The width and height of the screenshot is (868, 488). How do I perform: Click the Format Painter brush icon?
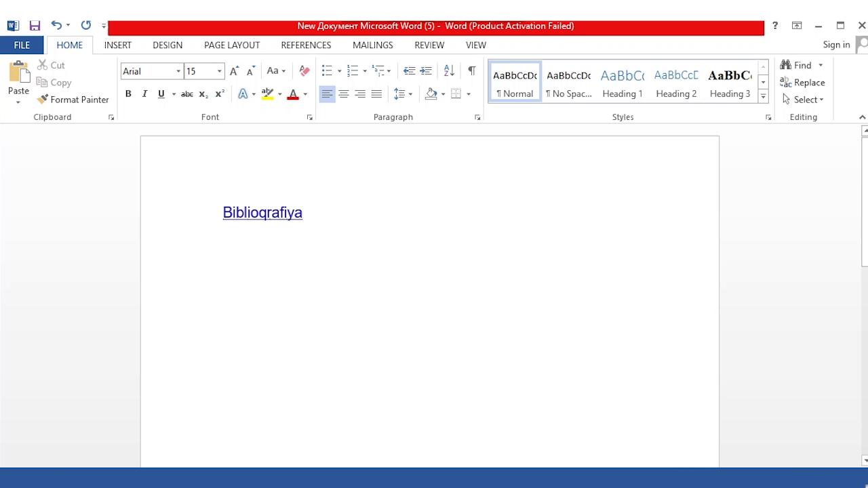pos(43,100)
